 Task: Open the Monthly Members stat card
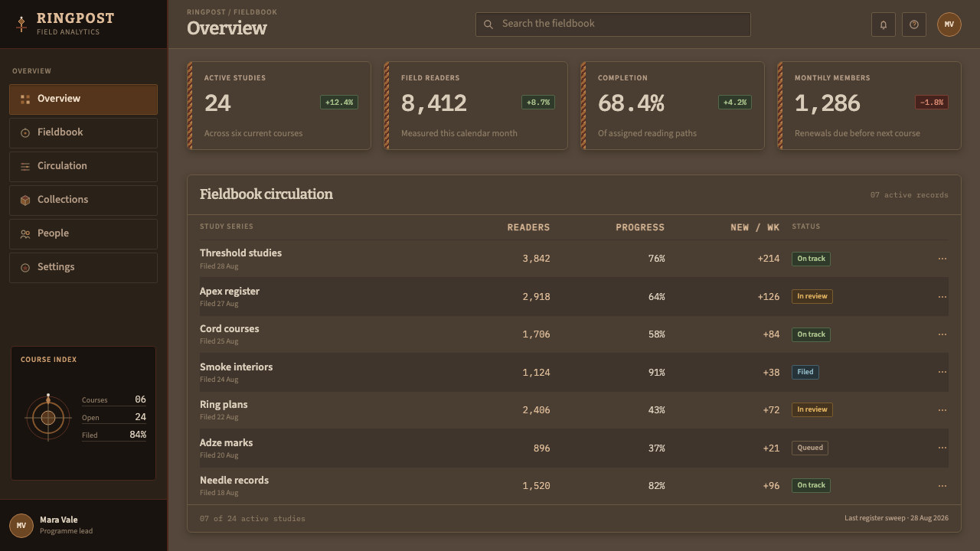click(870, 106)
